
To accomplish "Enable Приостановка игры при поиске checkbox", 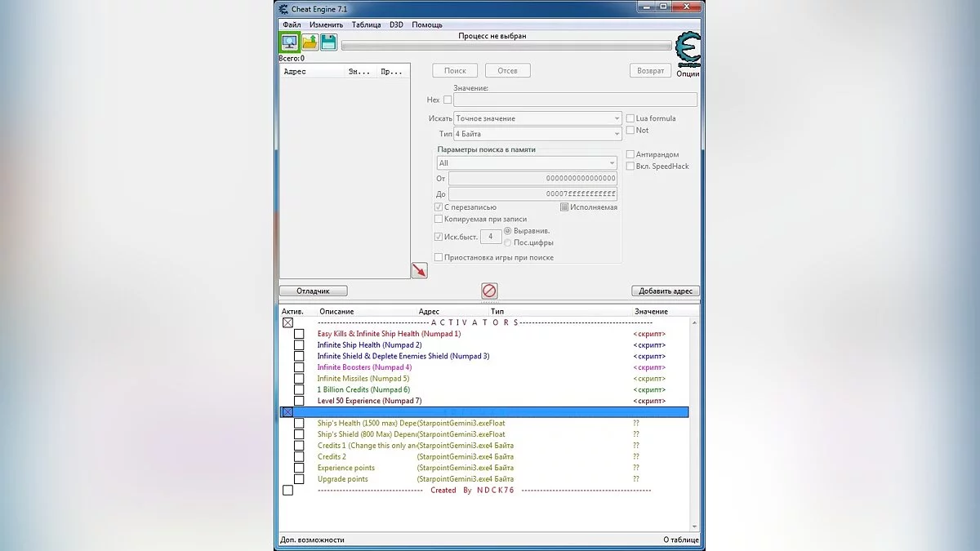I will (439, 257).
